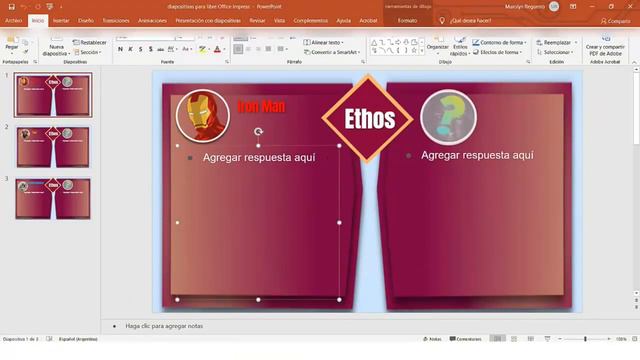
Task: Align text left in Párrafo group
Action: [x=238, y=49]
